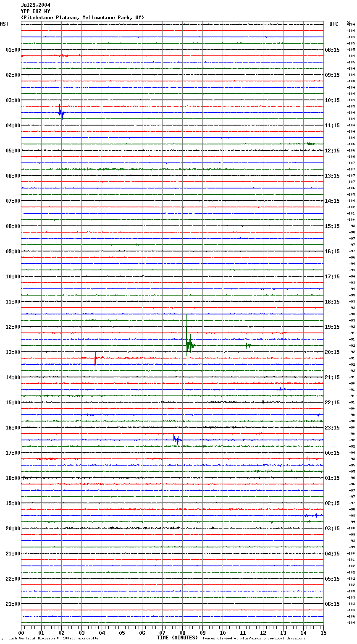Select the 19:00 MST time label
The height and width of the screenshot is (644, 357).
[x=13, y=503]
